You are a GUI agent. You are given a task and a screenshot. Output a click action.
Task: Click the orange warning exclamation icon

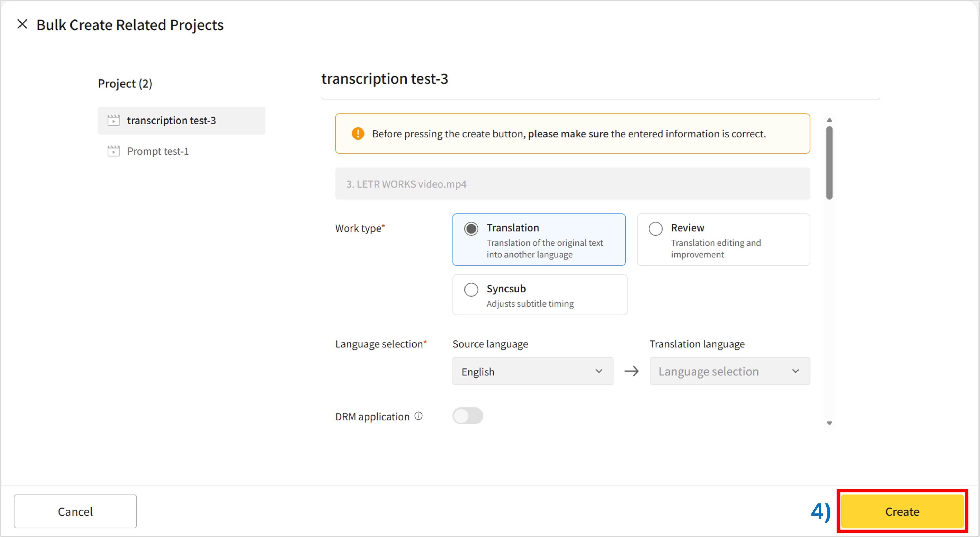point(358,134)
